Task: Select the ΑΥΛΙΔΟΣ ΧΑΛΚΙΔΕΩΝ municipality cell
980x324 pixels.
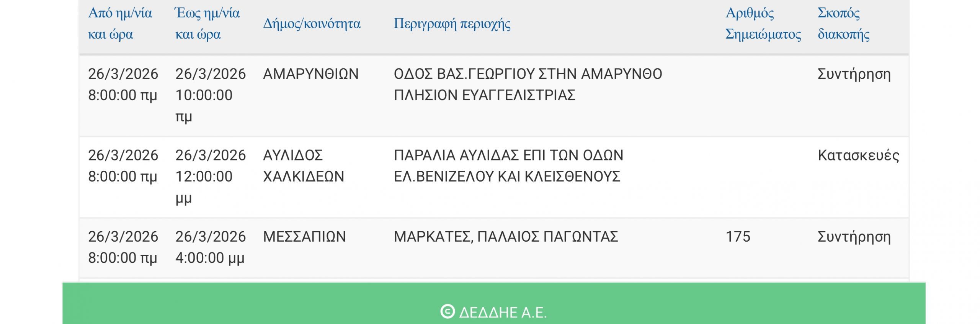Action: (x=303, y=166)
